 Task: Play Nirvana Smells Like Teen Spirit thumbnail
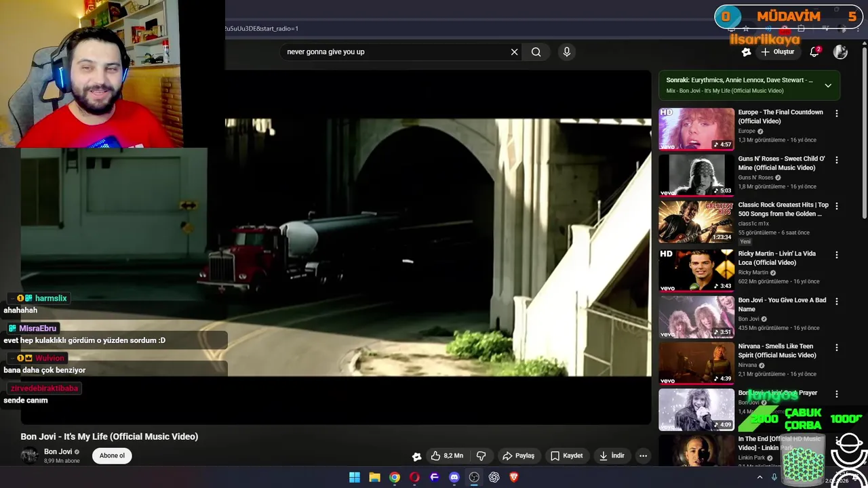[x=696, y=363]
